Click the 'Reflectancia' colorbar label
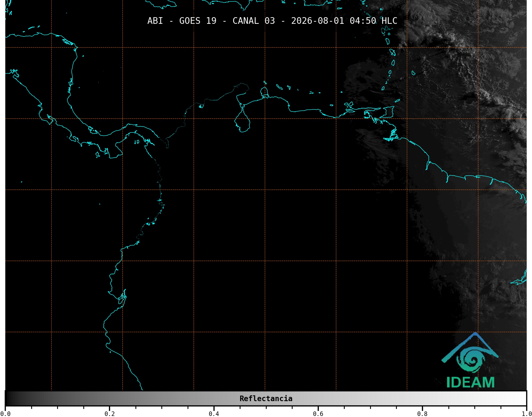Image resolution: width=532 pixels, height=417 pixels. coord(266,398)
